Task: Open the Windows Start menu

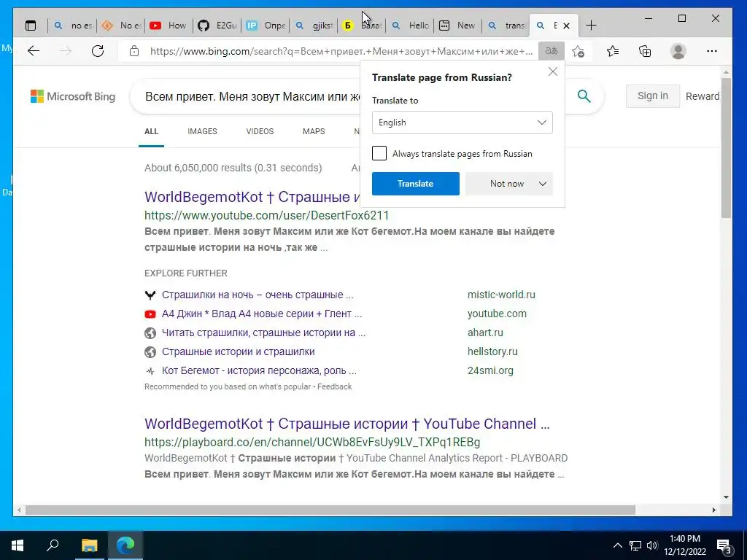Action: [18, 545]
